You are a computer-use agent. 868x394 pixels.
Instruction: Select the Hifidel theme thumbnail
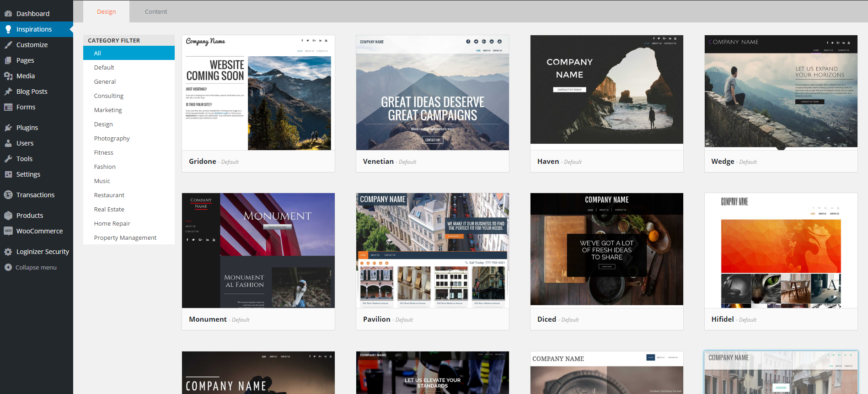781,250
